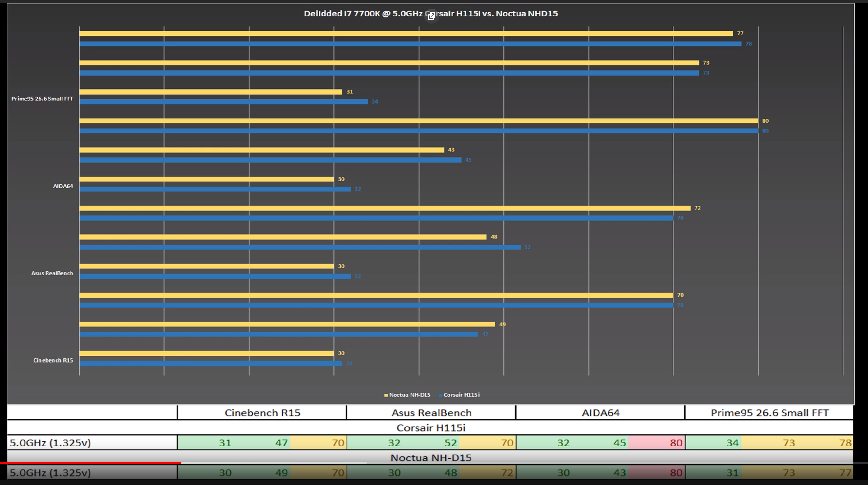This screenshot has height=485, width=868.
Task: Click the yellow Noctua NH-D15 legend swatch
Action: (x=386, y=395)
